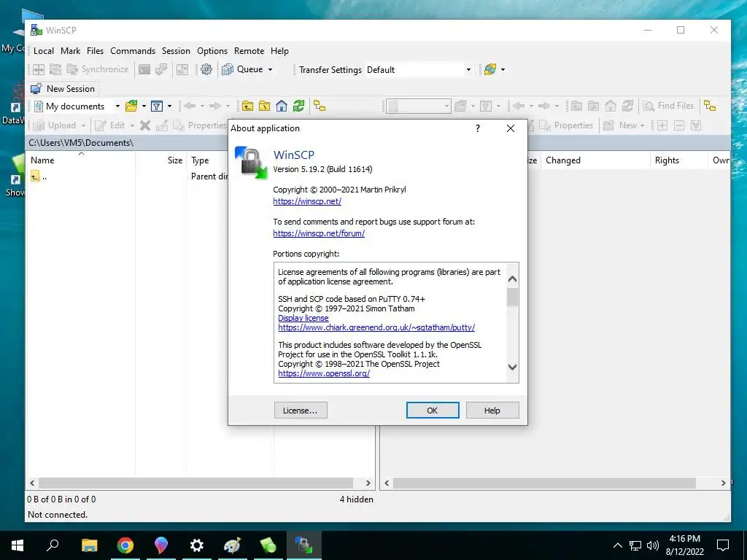The height and width of the screenshot is (560, 747).
Task: Close the About application dialog
Action: pos(510,128)
